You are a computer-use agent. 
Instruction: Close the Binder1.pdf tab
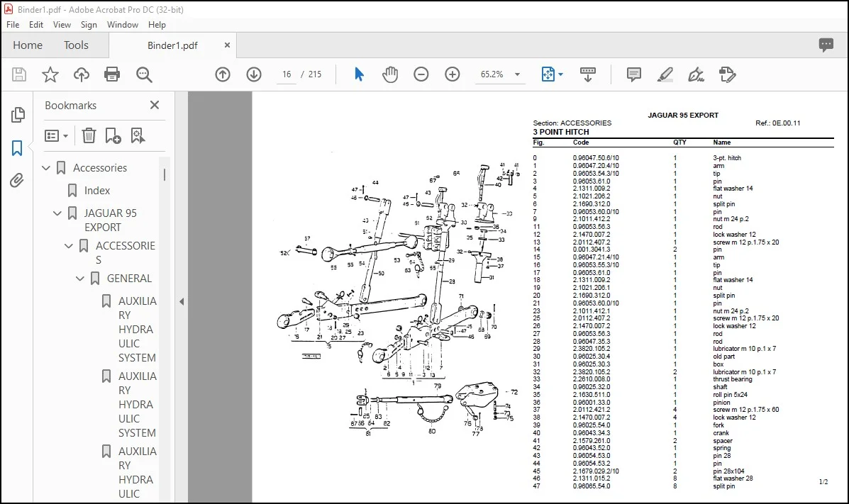click(227, 45)
